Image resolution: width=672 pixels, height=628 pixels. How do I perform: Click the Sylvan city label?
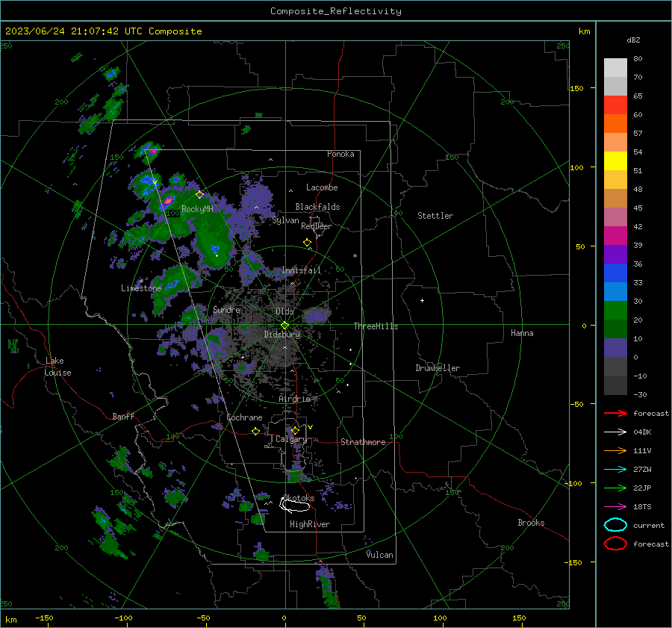coord(285,220)
